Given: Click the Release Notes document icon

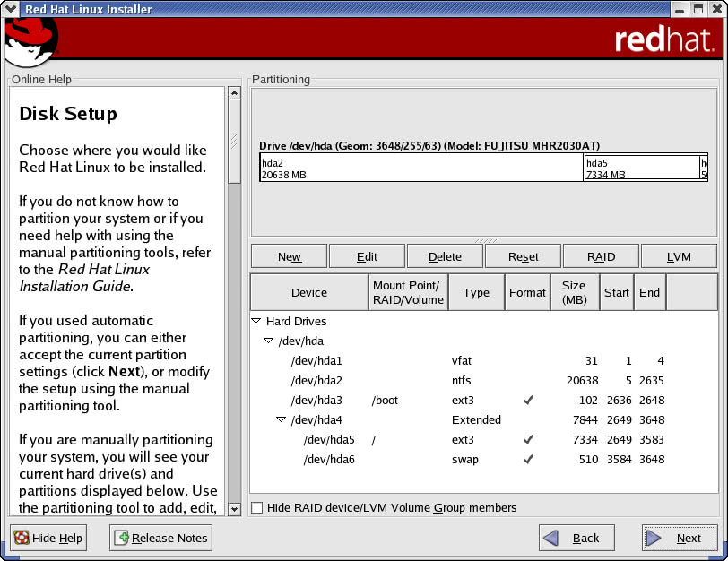Looking at the screenshot, I should tap(121, 538).
